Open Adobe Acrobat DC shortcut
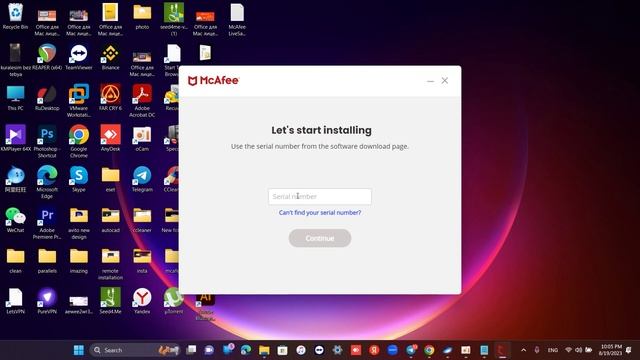This screenshot has width=640, height=360. coord(142,100)
